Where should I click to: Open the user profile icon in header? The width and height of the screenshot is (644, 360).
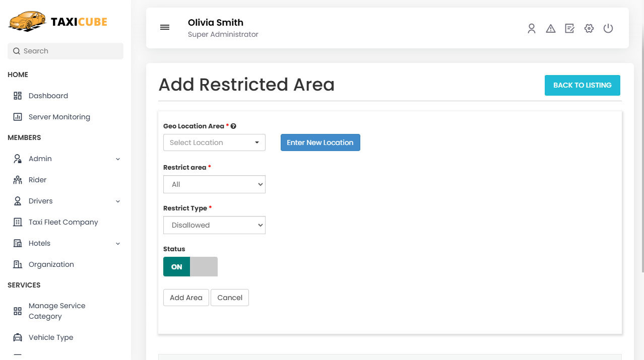(x=531, y=29)
